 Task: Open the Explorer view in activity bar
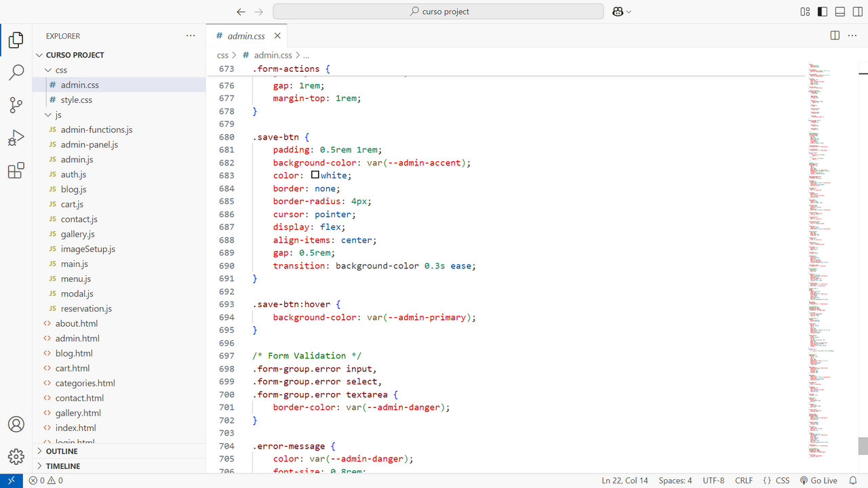click(x=16, y=40)
